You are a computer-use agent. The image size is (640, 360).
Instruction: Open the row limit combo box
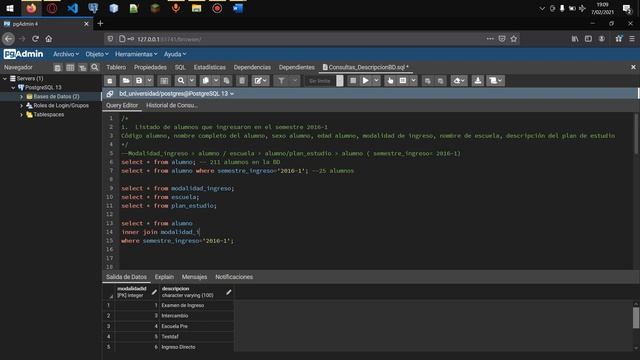[325, 81]
